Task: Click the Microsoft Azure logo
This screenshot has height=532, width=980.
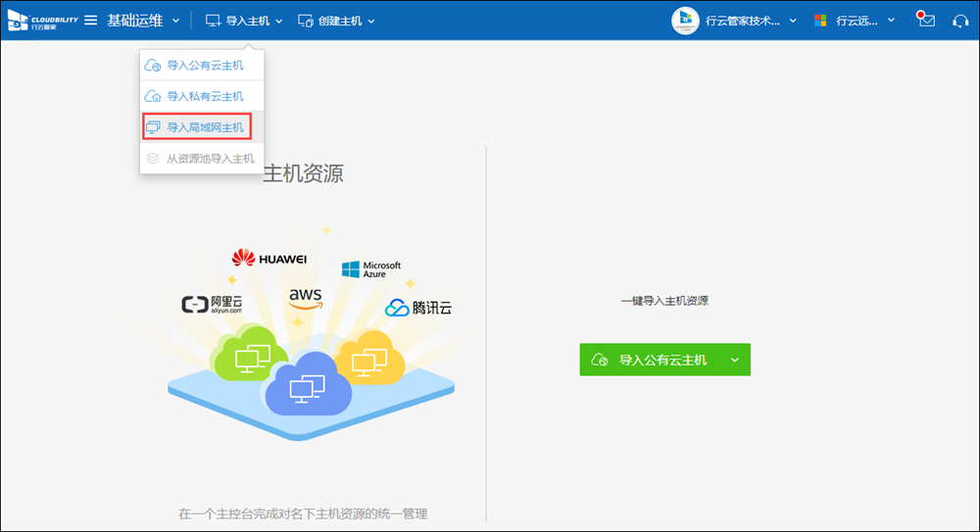Action: point(371,269)
